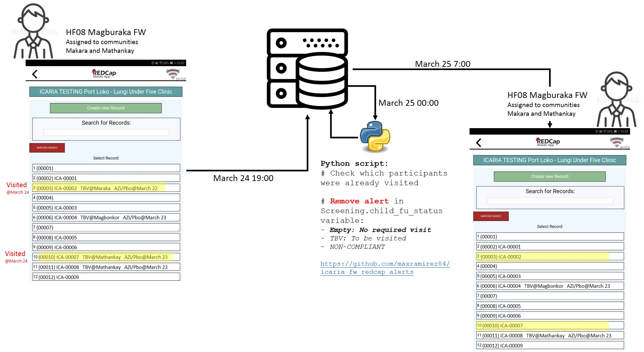Screen dimensions: 644x352
Task: Click the Connected wifi icon in right app
Action: tap(616, 143)
